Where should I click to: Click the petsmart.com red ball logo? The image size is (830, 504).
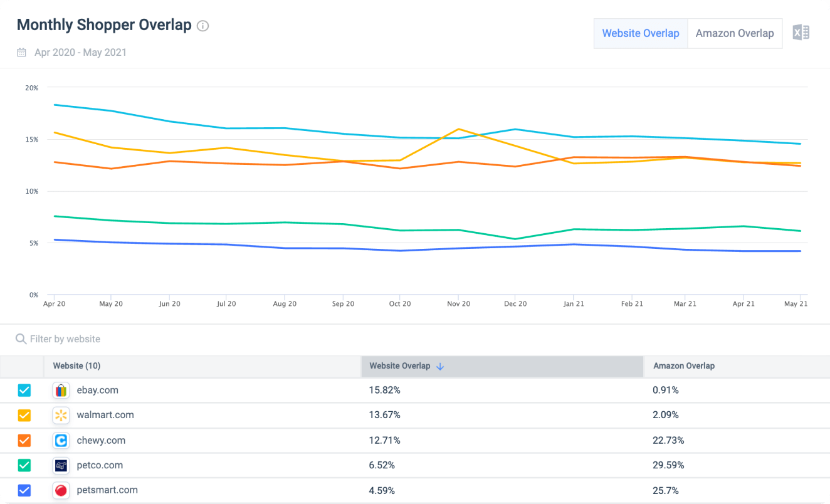pos(61,491)
